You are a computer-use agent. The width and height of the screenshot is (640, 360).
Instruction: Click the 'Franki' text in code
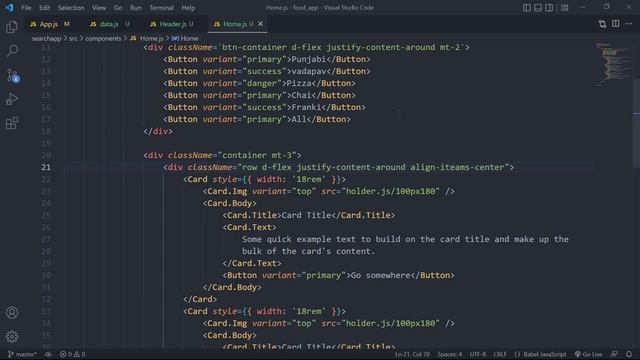pos(307,107)
